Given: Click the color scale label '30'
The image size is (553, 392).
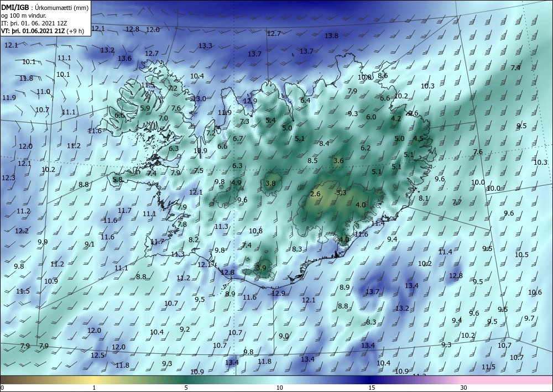Looking at the screenshot, I should 463,388.
